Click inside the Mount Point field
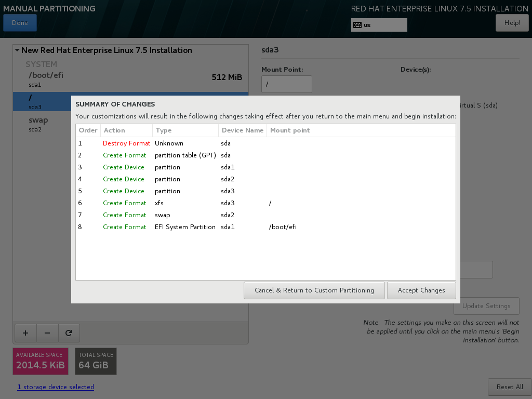 pyautogui.click(x=286, y=84)
